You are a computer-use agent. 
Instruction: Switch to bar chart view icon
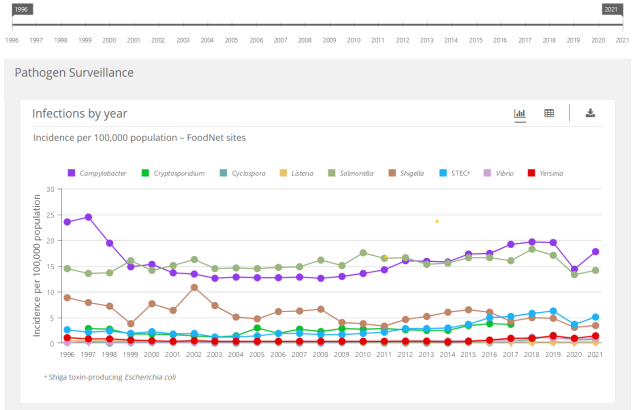tap(520, 114)
